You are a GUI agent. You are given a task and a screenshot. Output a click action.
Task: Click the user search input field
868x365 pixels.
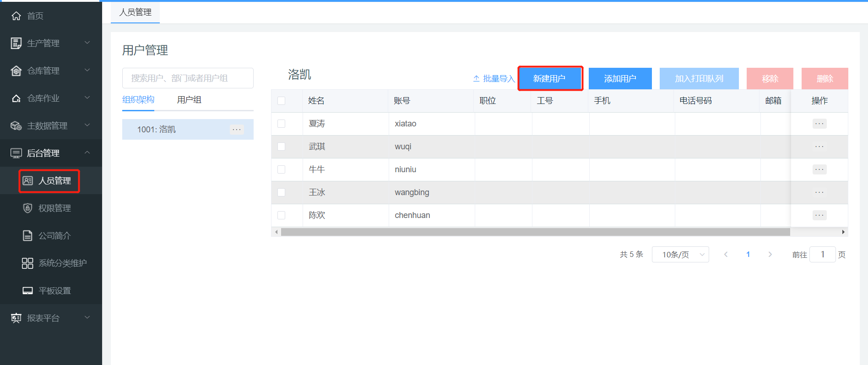(188, 78)
